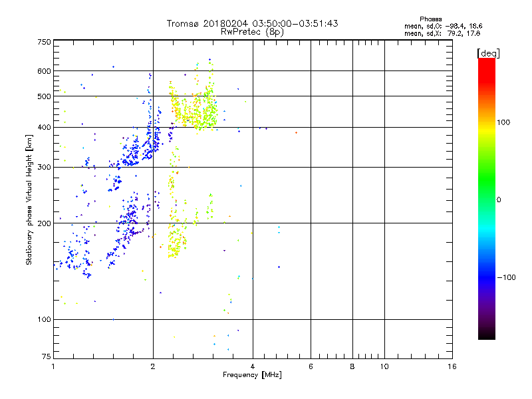Click the 'RwPretec (8p)' subtitle

(252, 32)
